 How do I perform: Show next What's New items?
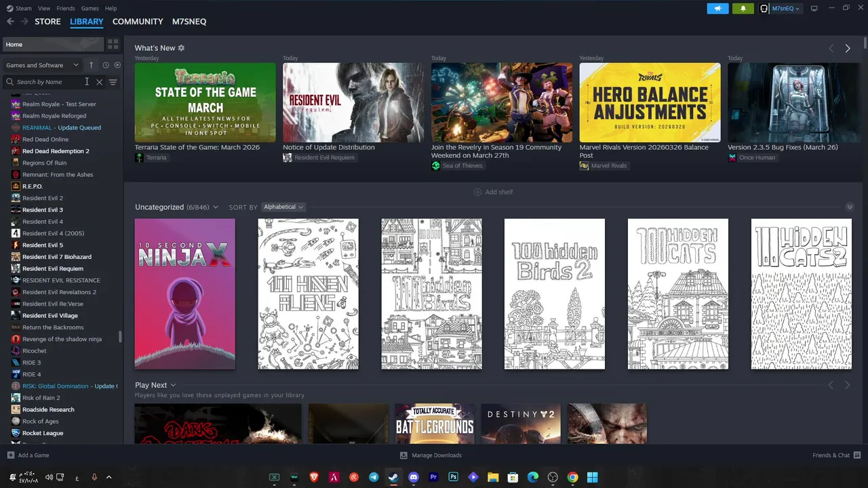pyautogui.click(x=848, y=48)
